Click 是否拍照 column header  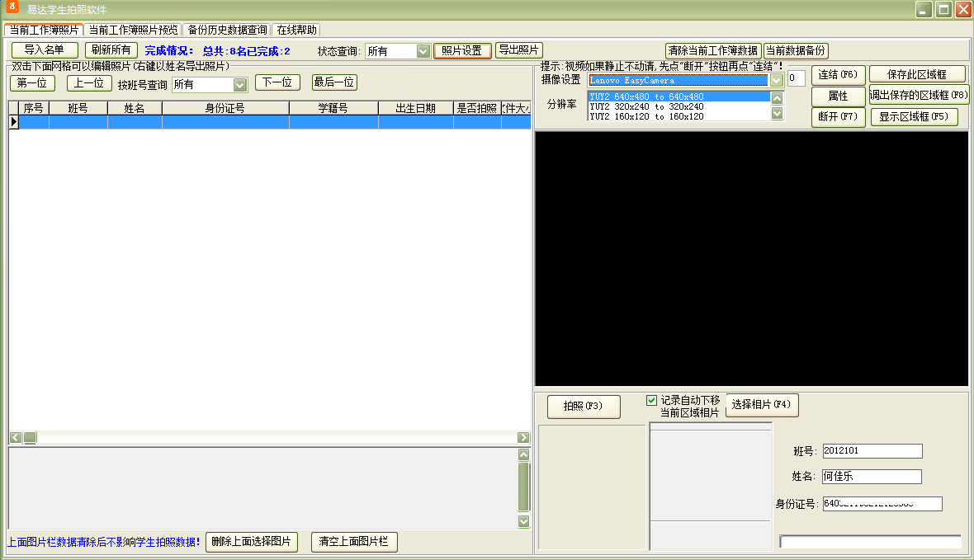(x=476, y=108)
